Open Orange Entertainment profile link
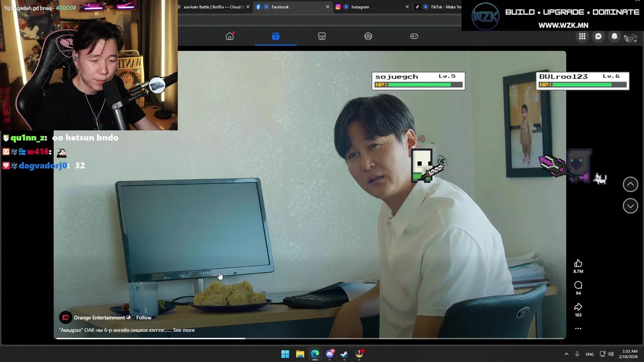 click(x=99, y=318)
